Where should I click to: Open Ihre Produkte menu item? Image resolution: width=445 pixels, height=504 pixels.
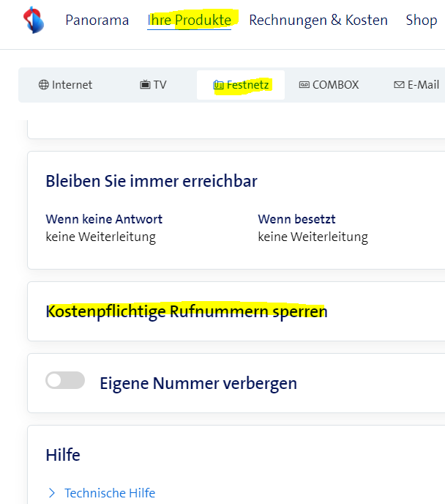190,20
